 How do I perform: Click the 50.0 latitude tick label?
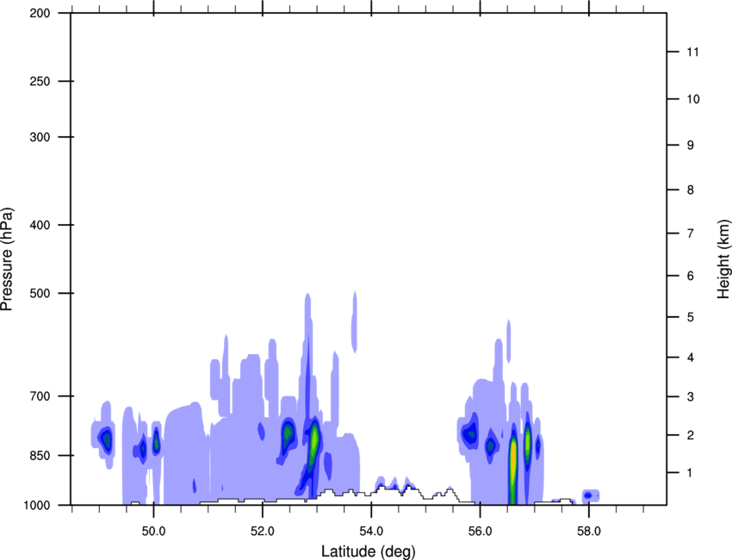coord(153,532)
